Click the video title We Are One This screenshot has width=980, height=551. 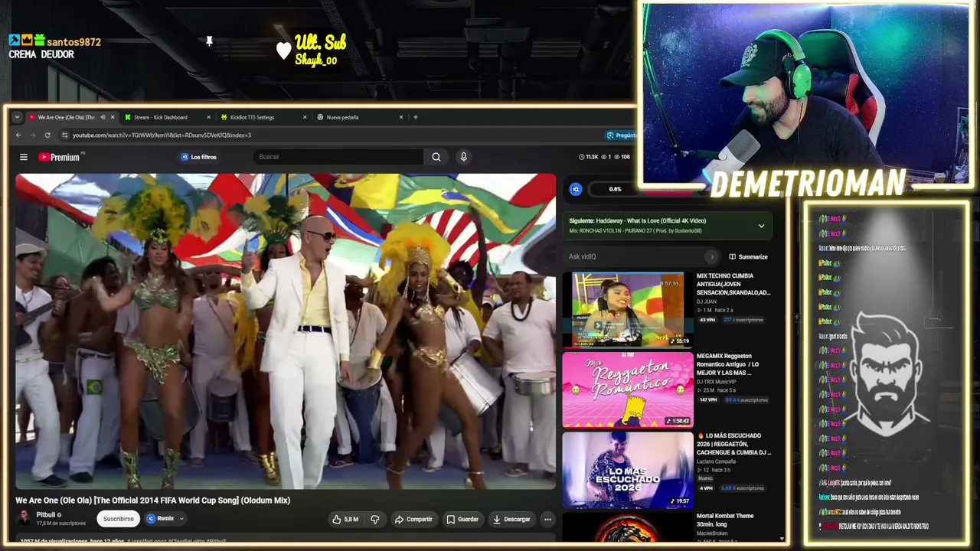153,500
